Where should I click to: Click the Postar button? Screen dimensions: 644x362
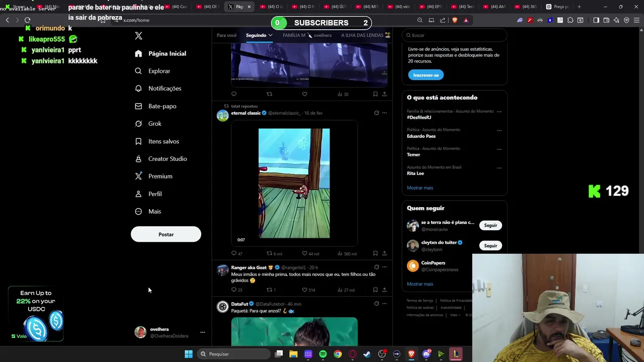tap(166, 234)
